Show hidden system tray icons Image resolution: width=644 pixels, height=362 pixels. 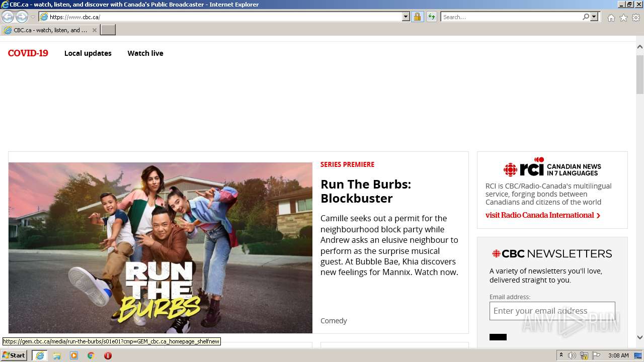point(561,355)
